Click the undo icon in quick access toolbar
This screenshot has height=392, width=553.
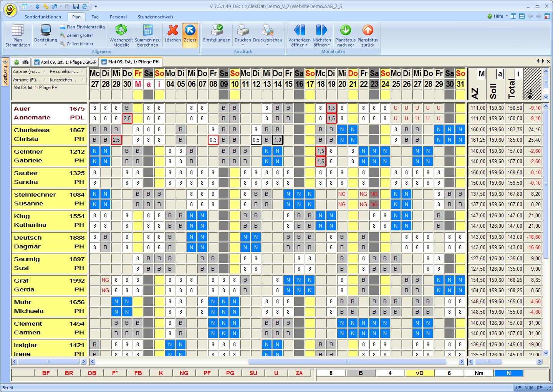(x=54, y=7)
